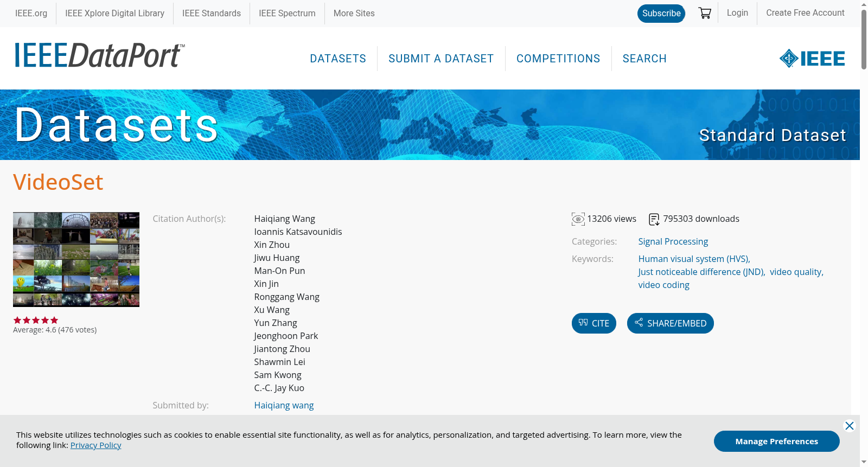Image resolution: width=868 pixels, height=467 pixels.
Task: Click Manage Preferences button
Action: coord(776,441)
